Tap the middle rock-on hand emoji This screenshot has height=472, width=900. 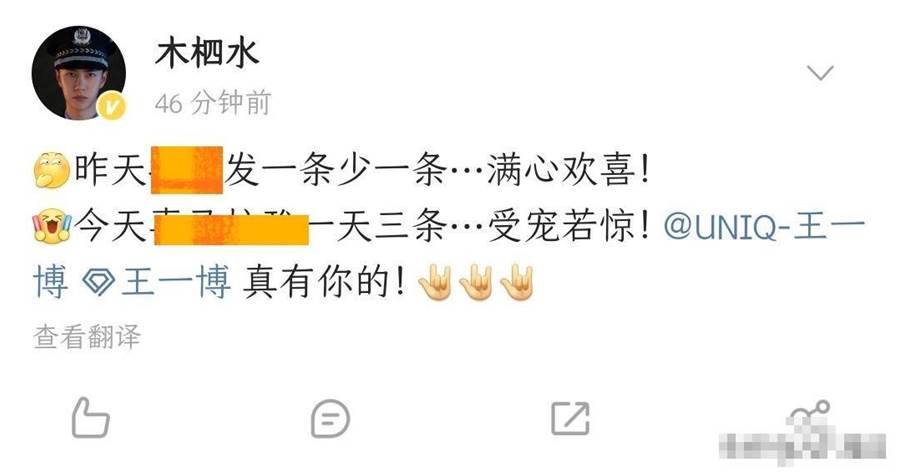coord(476,281)
